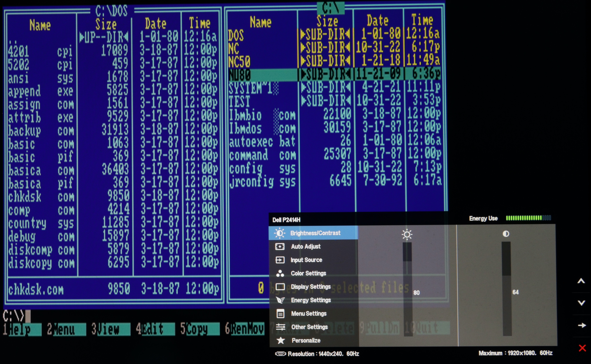
Task: Click the Resolution 1440x240 60Hz text
Action: tap(323, 354)
